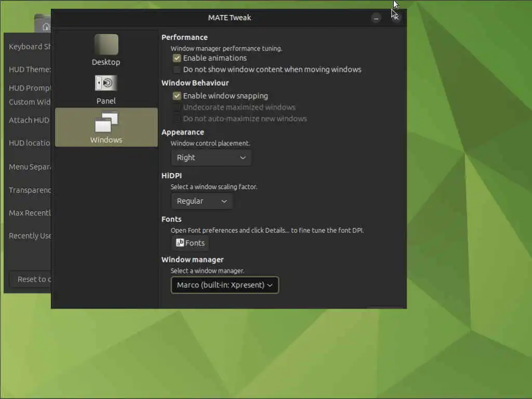
Task: Minimize the MATE Tweak window
Action: [x=376, y=18]
